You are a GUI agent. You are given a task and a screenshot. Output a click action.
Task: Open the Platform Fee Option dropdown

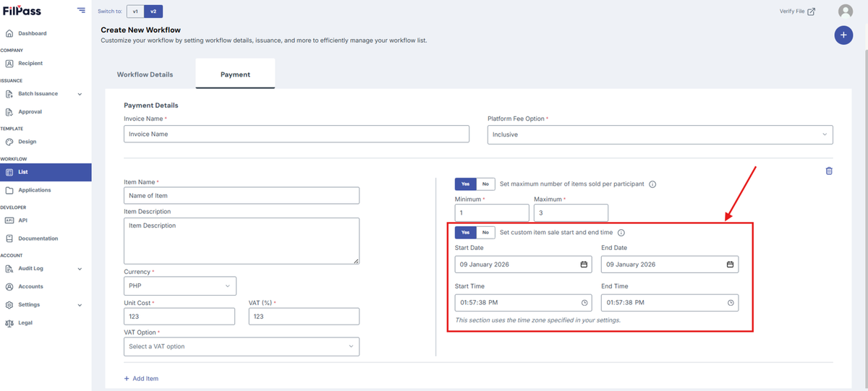tap(660, 134)
